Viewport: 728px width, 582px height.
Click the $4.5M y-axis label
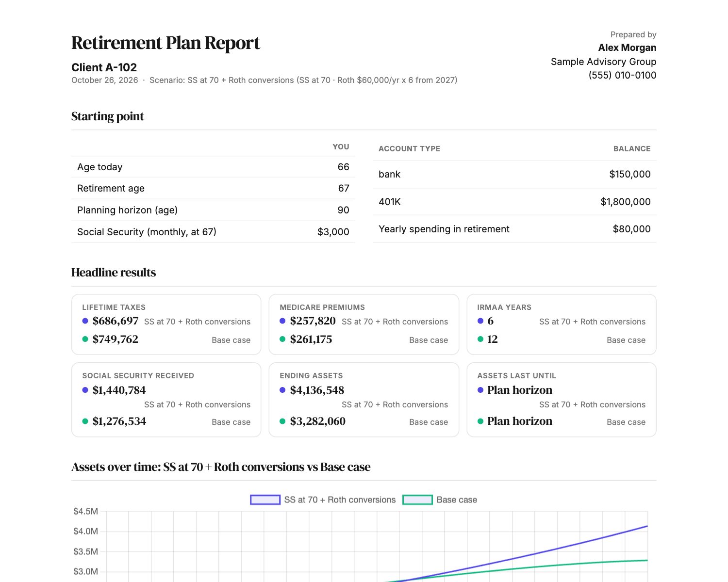[x=85, y=511]
